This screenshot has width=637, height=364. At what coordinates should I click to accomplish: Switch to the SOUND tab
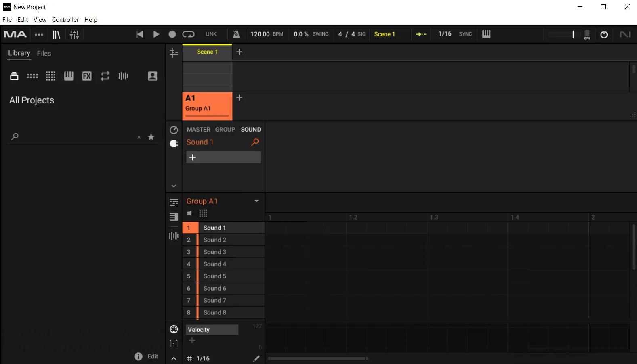tap(251, 130)
